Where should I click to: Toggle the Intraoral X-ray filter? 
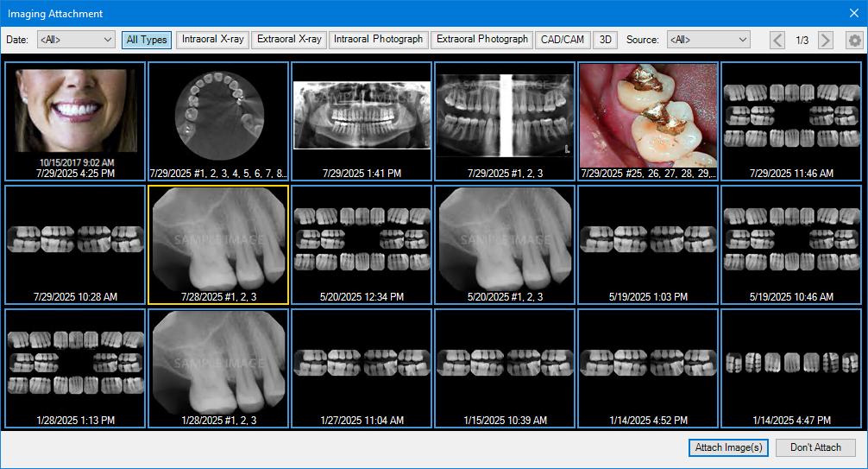(212, 40)
